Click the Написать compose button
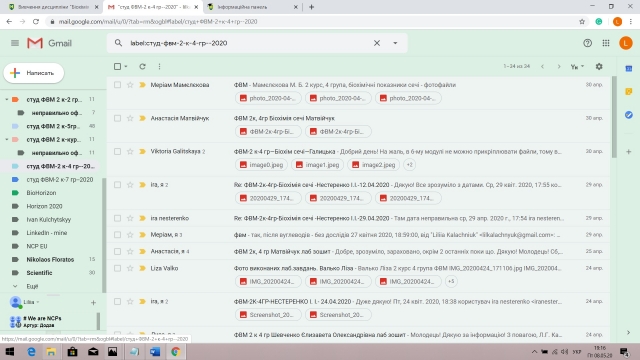 pos(34,73)
